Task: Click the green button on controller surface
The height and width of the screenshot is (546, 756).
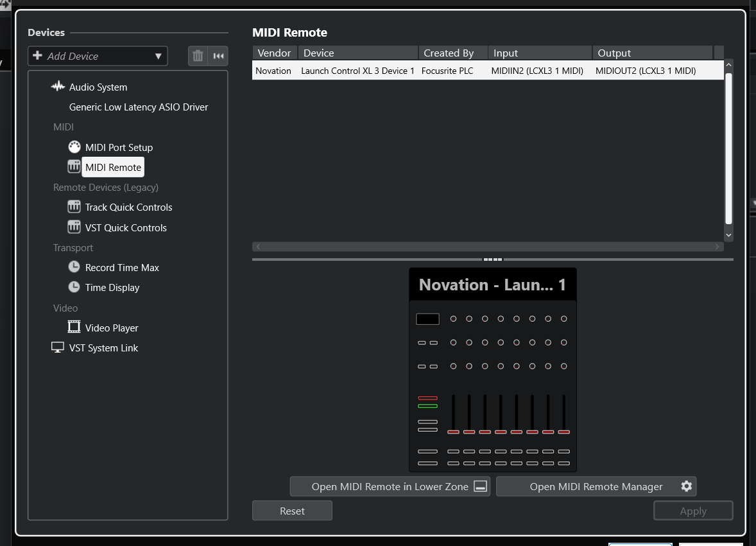Action: (x=427, y=406)
